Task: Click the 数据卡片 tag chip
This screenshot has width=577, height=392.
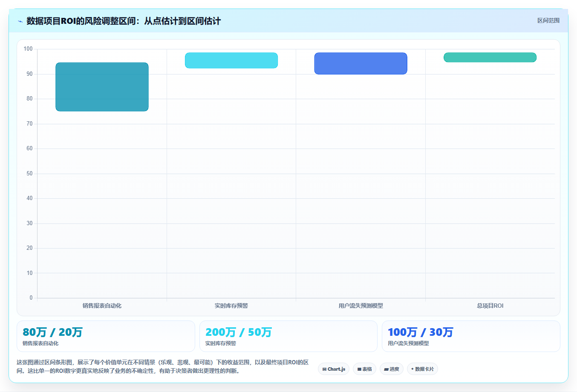Action: [x=422, y=369]
